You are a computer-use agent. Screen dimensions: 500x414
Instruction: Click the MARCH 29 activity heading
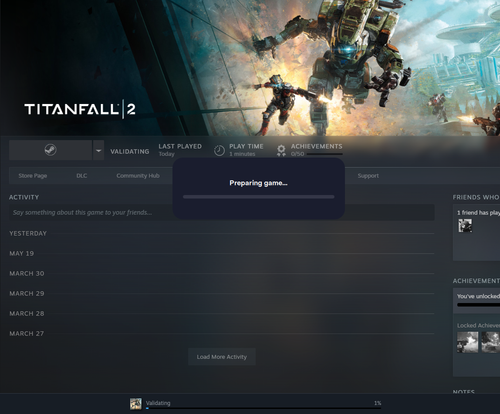click(27, 293)
